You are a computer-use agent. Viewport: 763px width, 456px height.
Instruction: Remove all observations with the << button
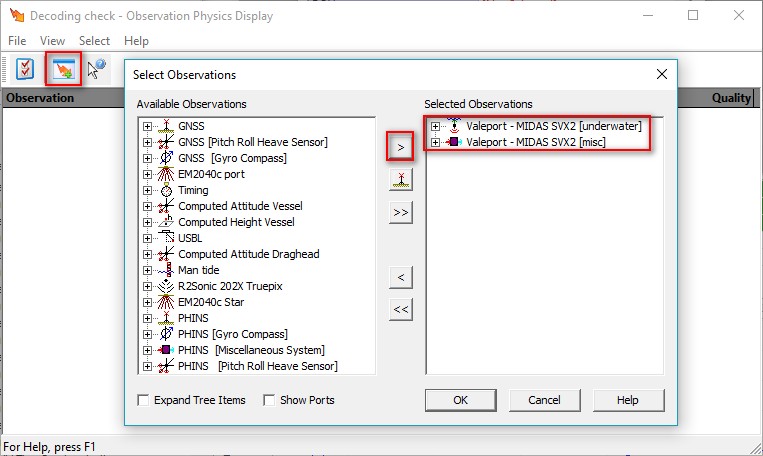[401, 309]
